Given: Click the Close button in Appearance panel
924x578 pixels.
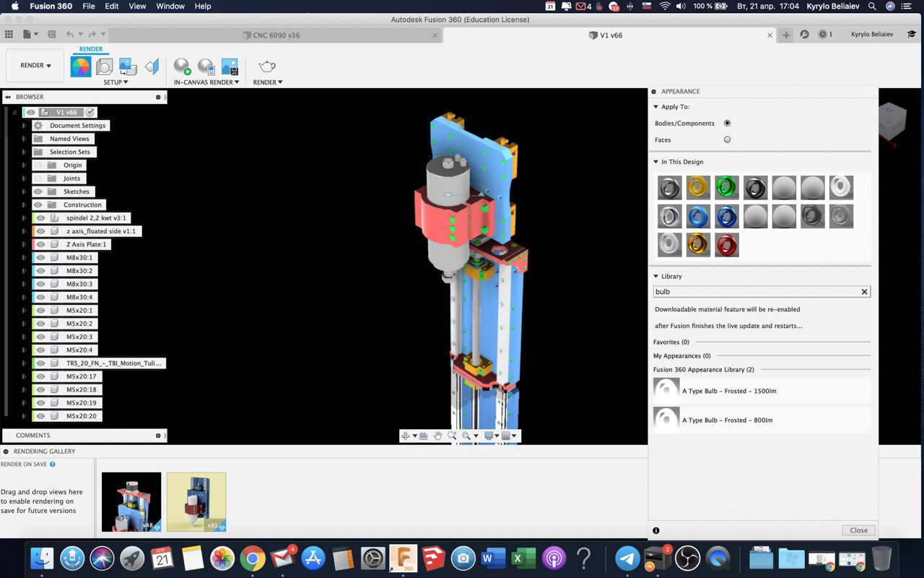Looking at the screenshot, I should [858, 530].
